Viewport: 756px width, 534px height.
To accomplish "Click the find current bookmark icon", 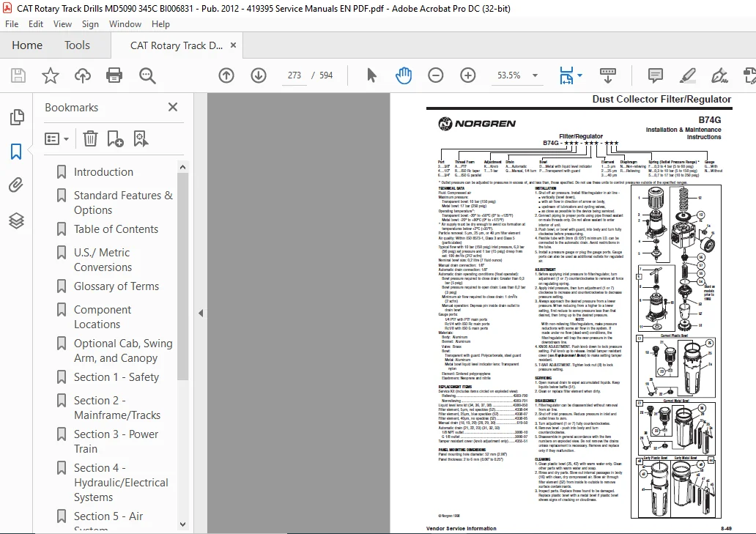I will (141, 138).
